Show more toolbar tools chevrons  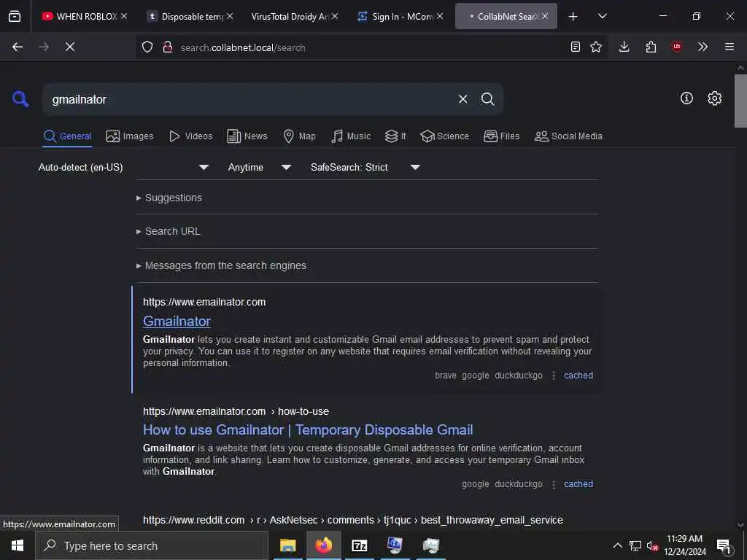click(703, 47)
